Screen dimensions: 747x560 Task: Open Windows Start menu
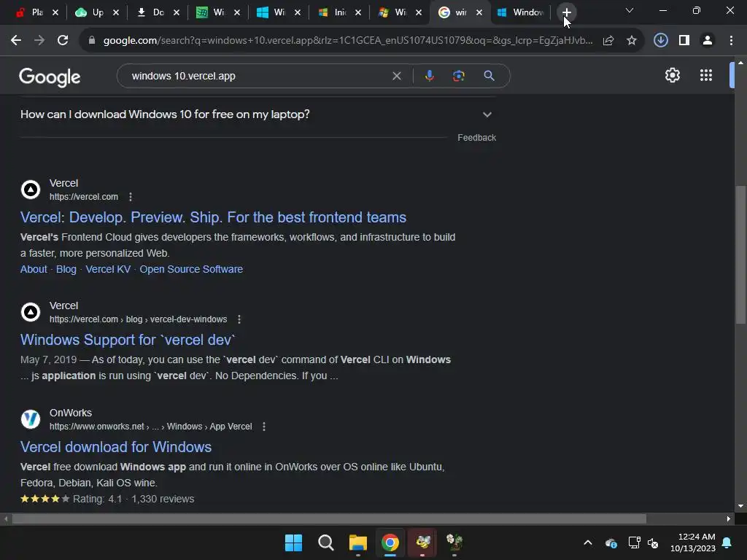click(x=293, y=542)
